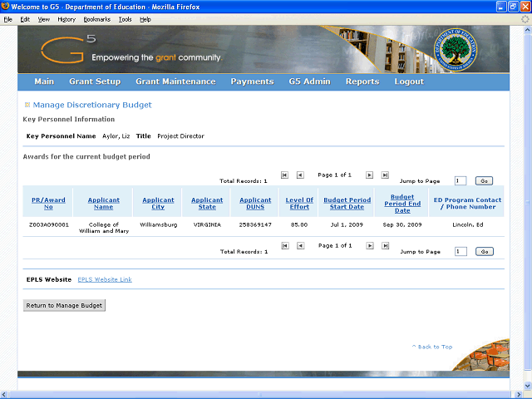532x399 pixels.
Task: Focus the bottom Jump to Page field
Action: (x=461, y=251)
